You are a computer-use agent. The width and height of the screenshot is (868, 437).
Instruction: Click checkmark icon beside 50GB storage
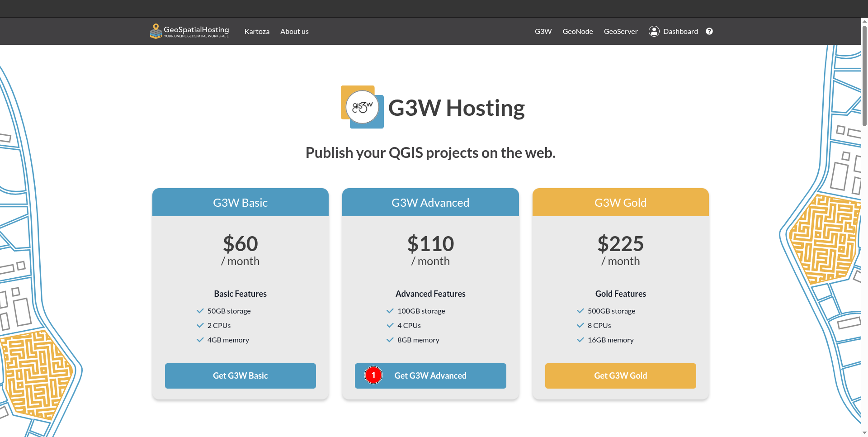pos(200,311)
